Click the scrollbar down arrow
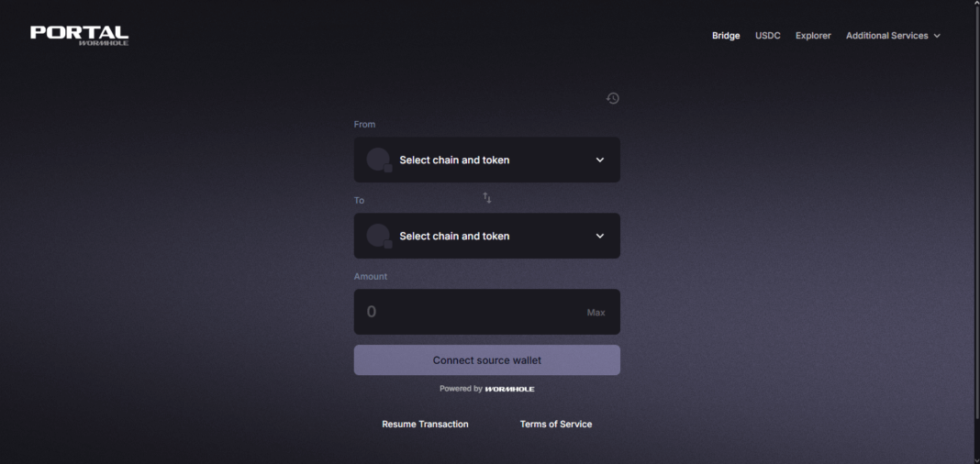Screen dimensions: 980x464 pyautogui.click(x=974, y=458)
